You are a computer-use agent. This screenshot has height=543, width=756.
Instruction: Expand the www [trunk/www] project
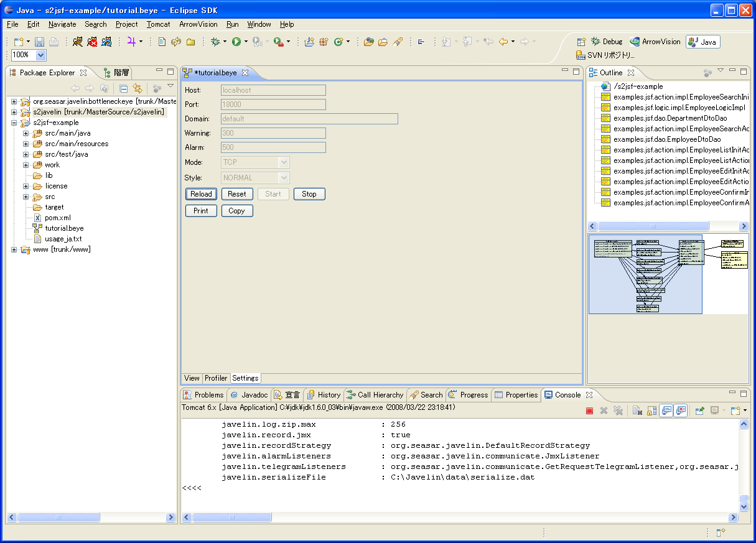[14, 249]
